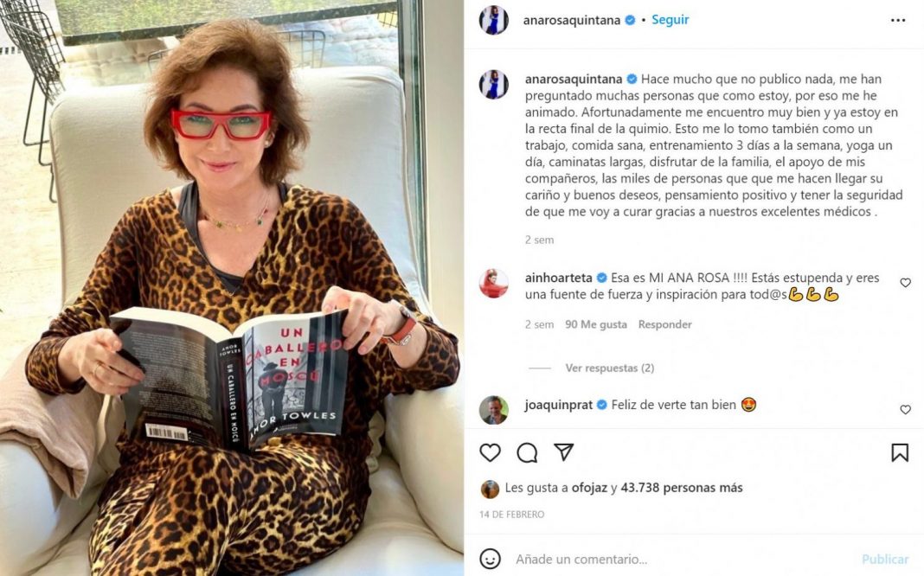Screen dimensions: 924x576
Task: Open the three-dots more options menu
Action: pyautogui.click(x=898, y=20)
